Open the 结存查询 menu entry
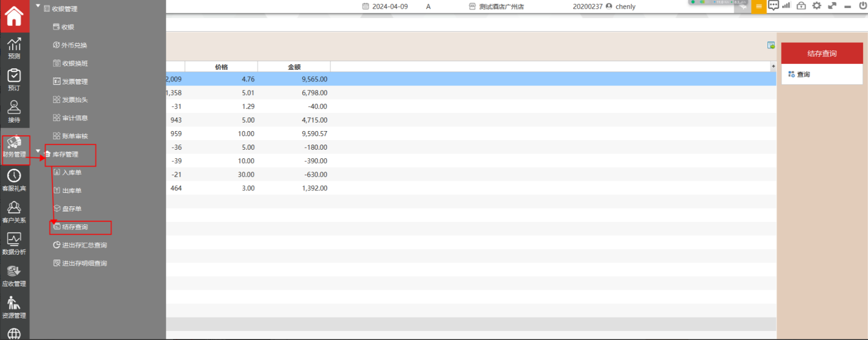The width and height of the screenshot is (868, 340). pyautogui.click(x=75, y=227)
